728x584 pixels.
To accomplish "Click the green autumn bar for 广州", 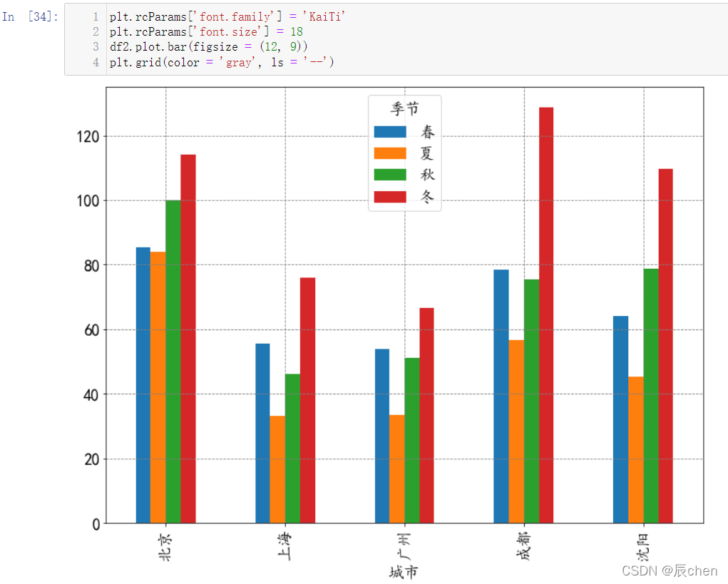I will [x=412, y=441].
